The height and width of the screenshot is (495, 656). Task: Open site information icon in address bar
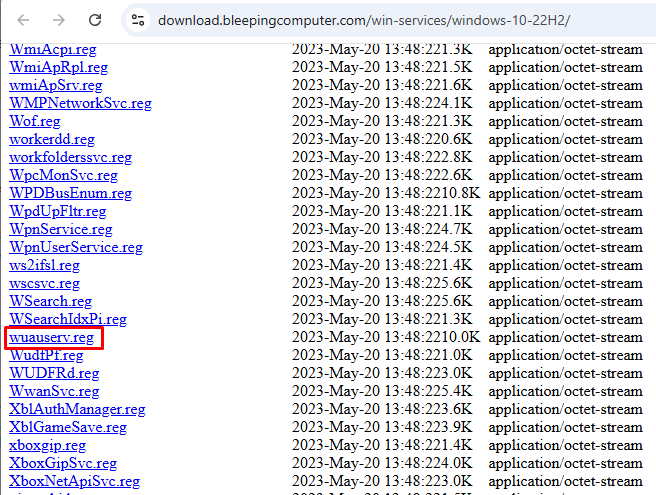[138, 20]
